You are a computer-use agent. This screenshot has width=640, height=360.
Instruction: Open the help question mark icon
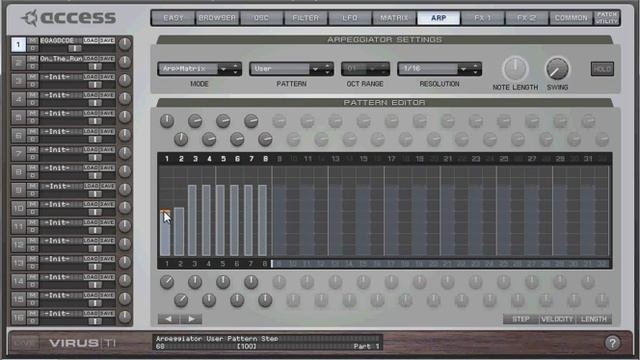(x=612, y=343)
